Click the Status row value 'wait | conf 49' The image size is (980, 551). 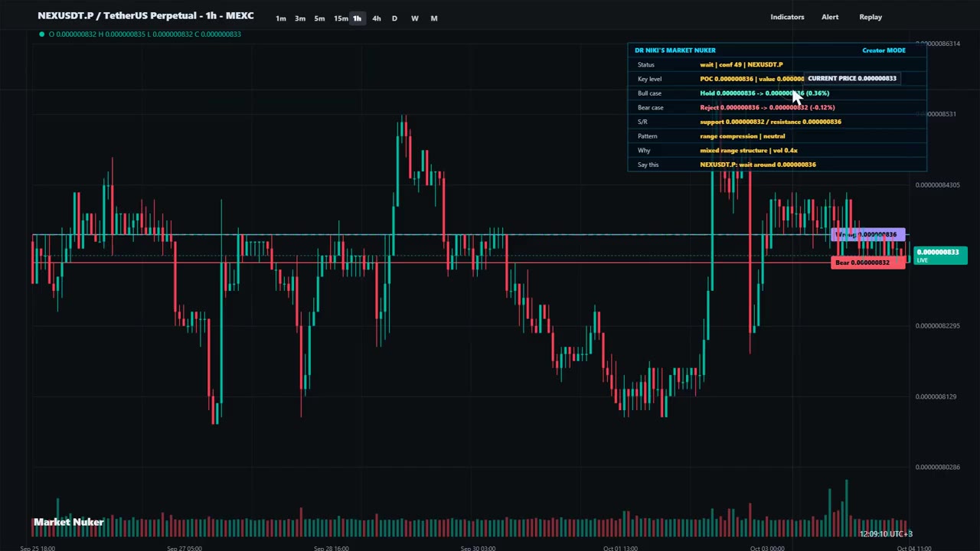741,64
